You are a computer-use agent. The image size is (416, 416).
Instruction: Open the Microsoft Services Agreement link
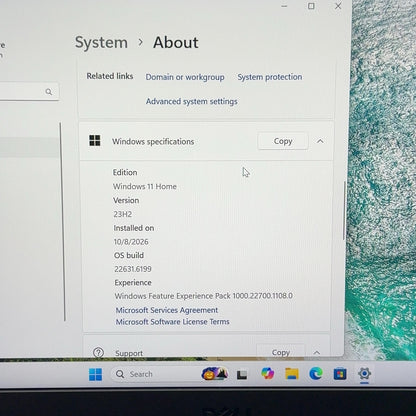coord(167,310)
